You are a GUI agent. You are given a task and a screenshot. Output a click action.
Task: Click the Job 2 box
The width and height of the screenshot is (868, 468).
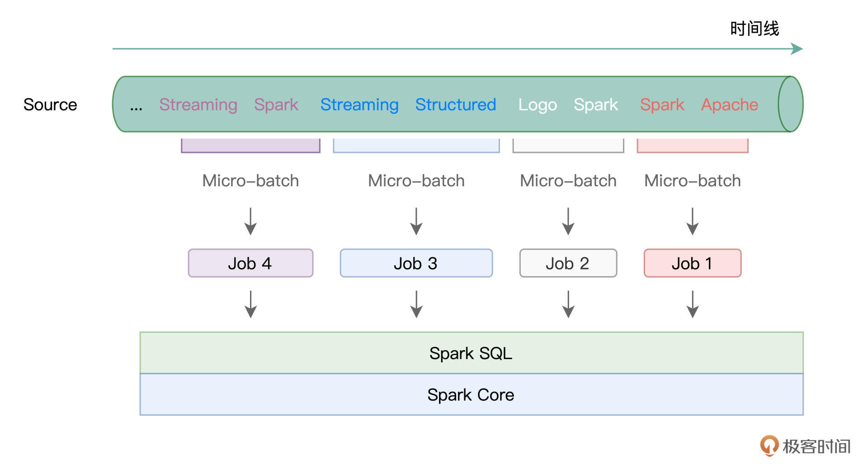click(x=568, y=263)
